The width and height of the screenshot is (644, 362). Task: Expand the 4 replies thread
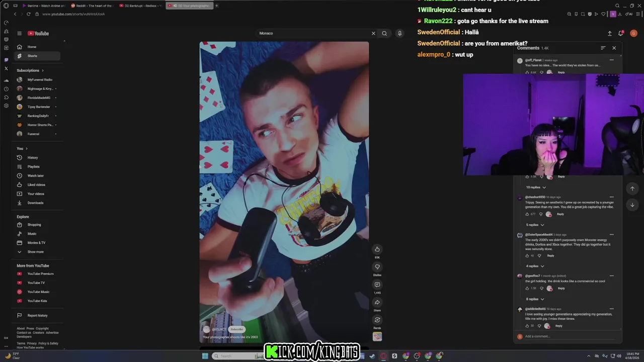[535, 266]
